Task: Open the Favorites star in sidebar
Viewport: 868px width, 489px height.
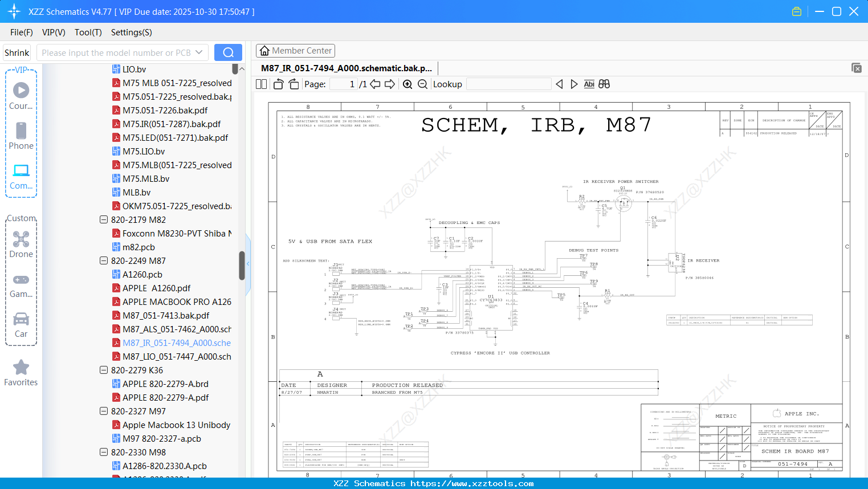Action: [x=21, y=373]
